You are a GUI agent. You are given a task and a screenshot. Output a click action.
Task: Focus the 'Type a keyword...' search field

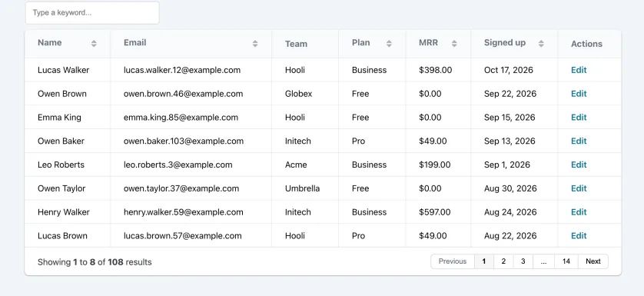click(x=92, y=13)
